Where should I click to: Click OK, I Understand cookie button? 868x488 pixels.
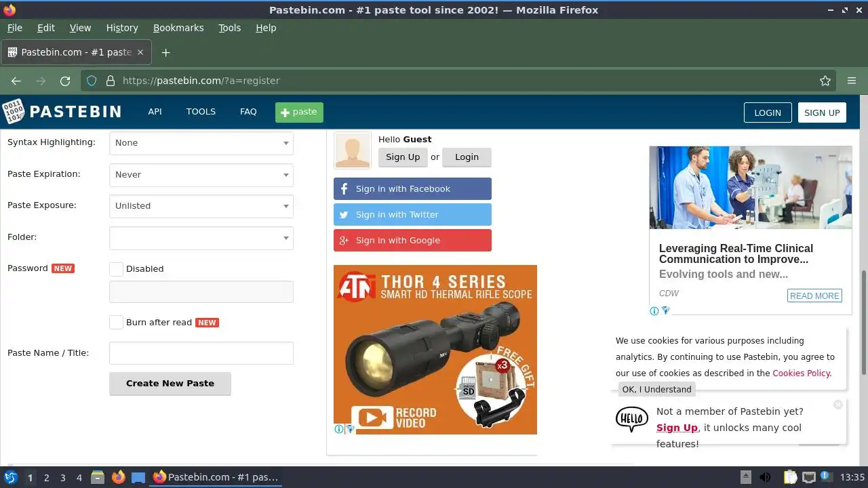pos(656,389)
